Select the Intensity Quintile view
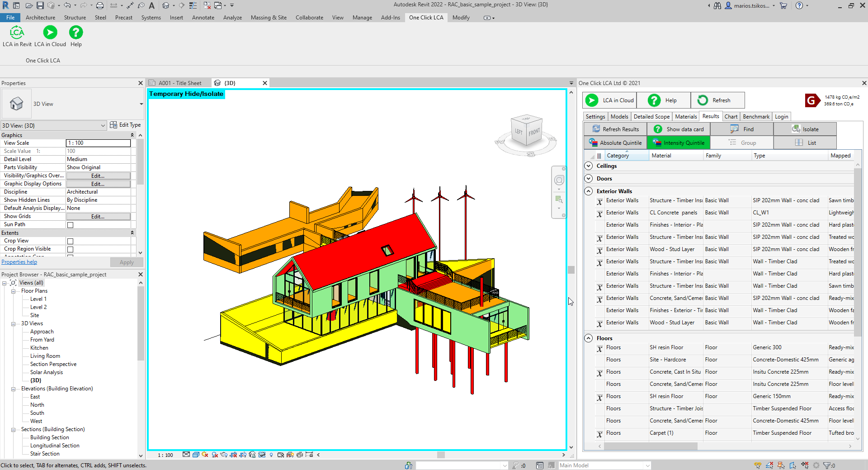This screenshot has height=470, width=868. click(679, 143)
